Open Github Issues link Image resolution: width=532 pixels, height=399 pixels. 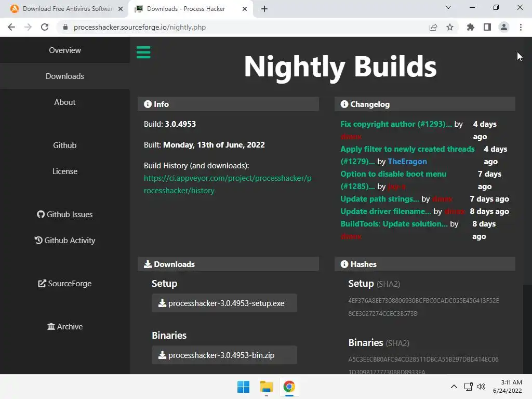65,215
